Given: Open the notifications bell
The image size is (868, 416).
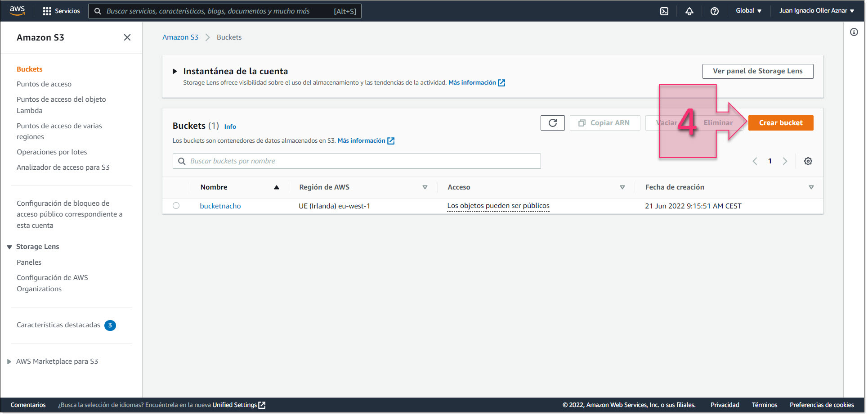Looking at the screenshot, I should 689,11.
